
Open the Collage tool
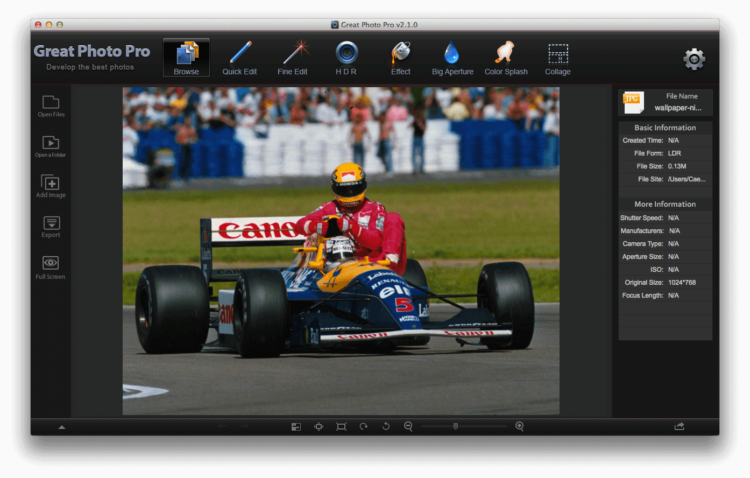pos(558,58)
